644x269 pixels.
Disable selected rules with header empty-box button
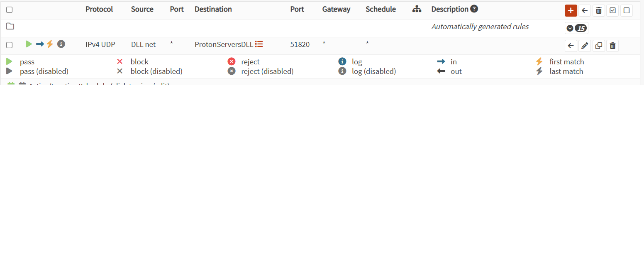[627, 11]
